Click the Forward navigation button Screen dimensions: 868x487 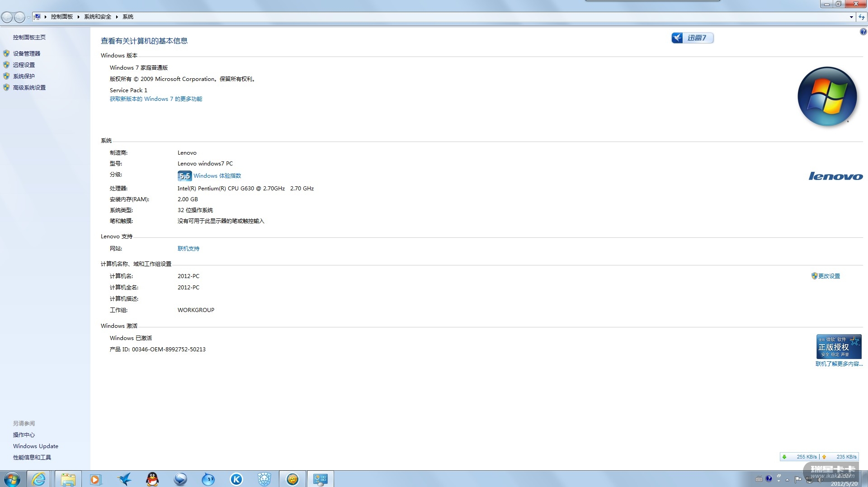click(x=19, y=17)
